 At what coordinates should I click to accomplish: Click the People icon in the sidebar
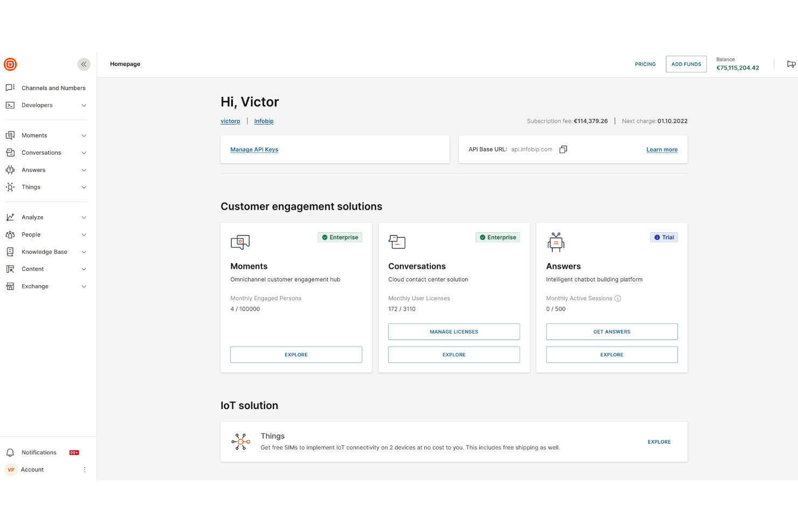click(x=10, y=234)
